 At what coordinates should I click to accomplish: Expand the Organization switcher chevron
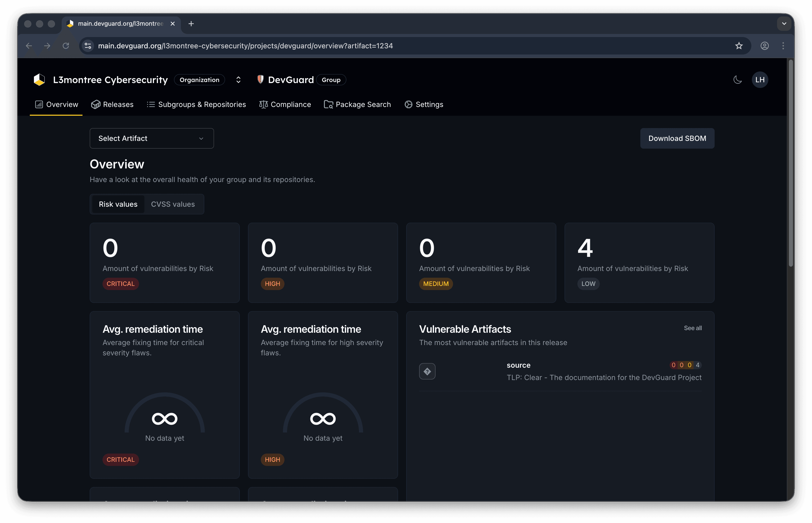click(x=238, y=79)
